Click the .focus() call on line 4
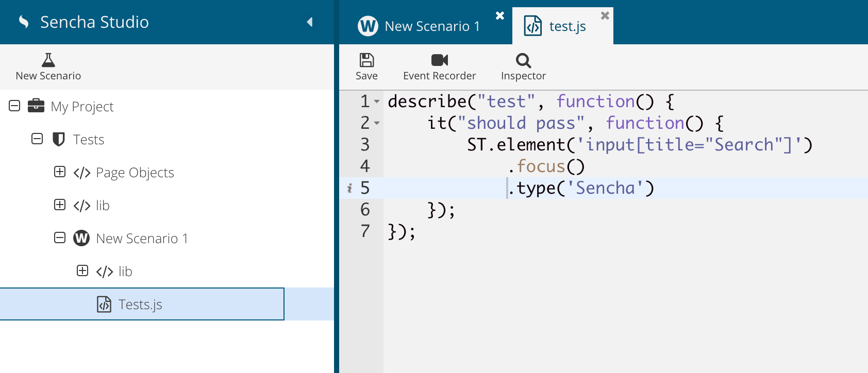 (546, 166)
